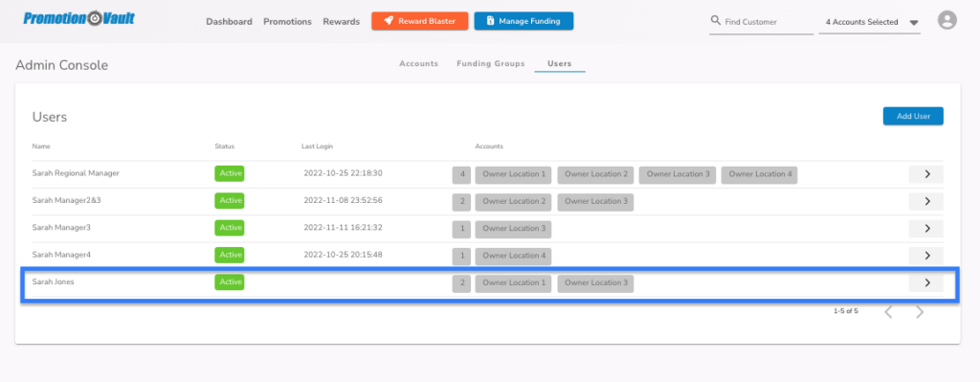Click Active status badge for Sarah Regional Manager
This screenshot has width=980, height=382.
pos(230,174)
